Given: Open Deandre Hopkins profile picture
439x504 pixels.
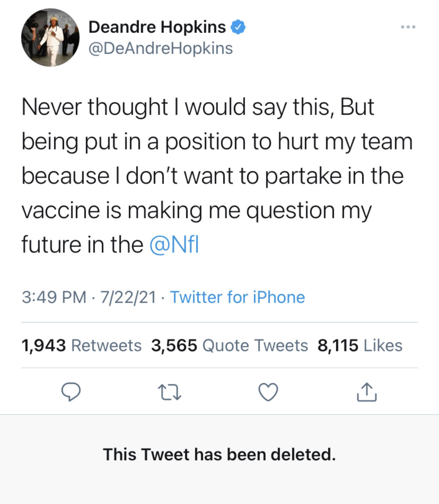Looking at the screenshot, I should 50,37.
